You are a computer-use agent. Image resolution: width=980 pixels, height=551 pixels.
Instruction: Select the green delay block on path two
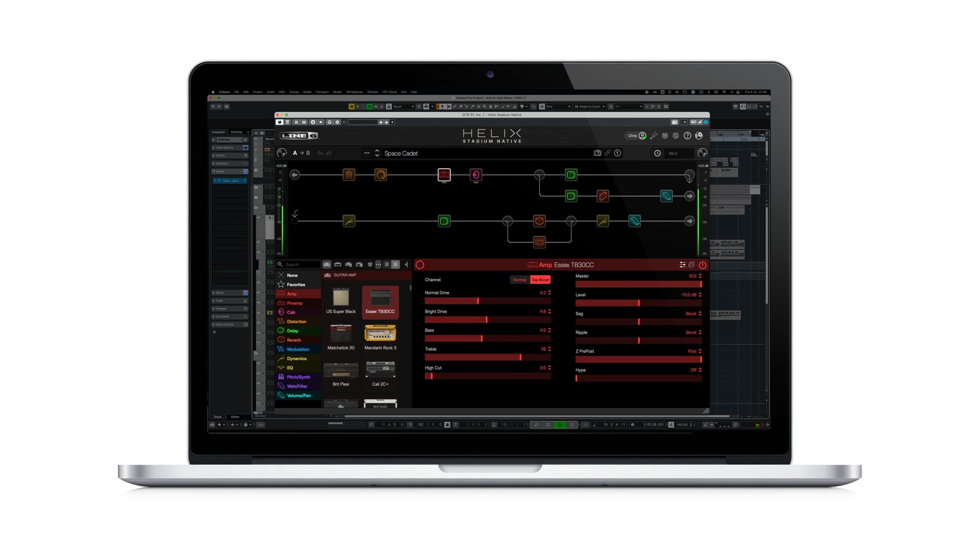444,221
